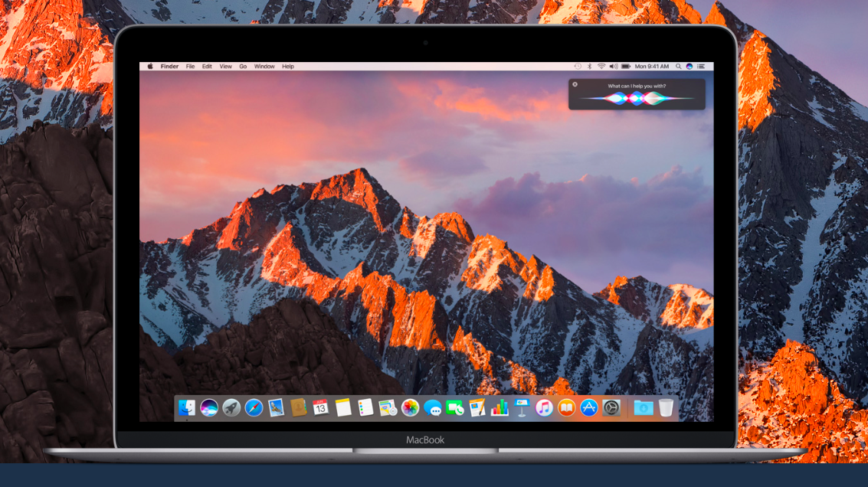The image size is (868, 487).
Task: Open the Edit menu
Action: pos(207,67)
